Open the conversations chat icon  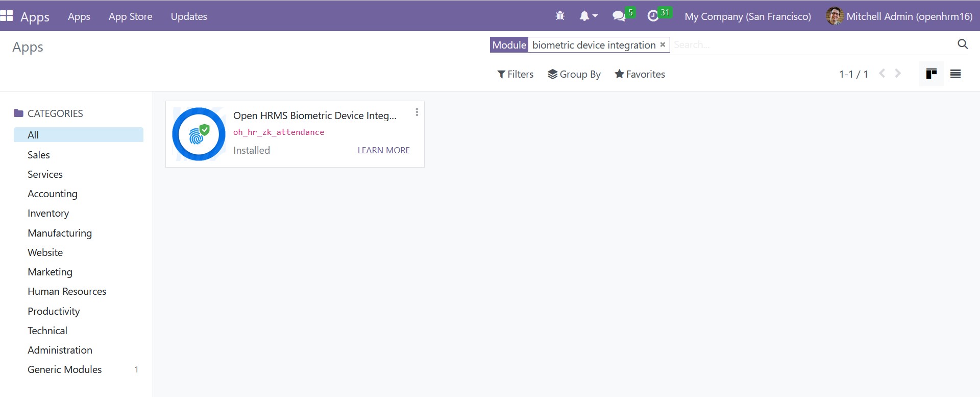pos(619,16)
